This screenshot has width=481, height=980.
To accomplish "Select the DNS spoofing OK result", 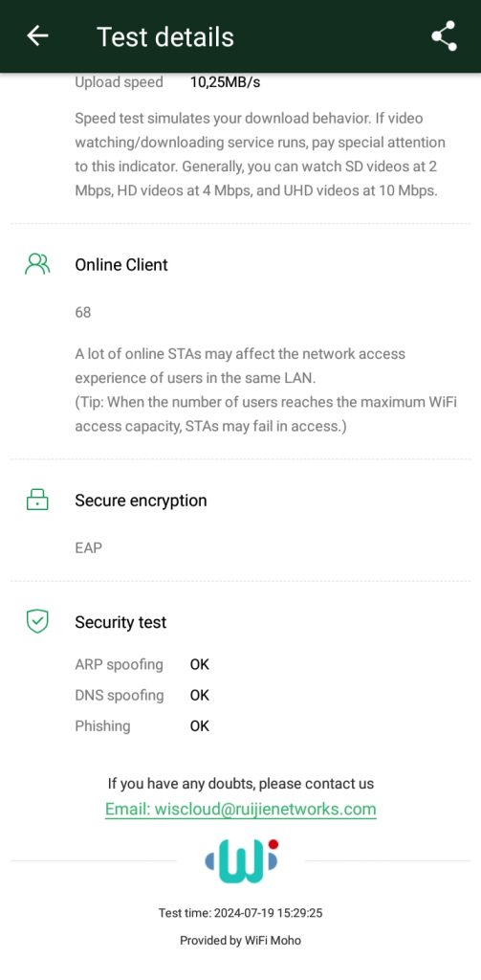I will pyautogui.click(x=199, y=695).
